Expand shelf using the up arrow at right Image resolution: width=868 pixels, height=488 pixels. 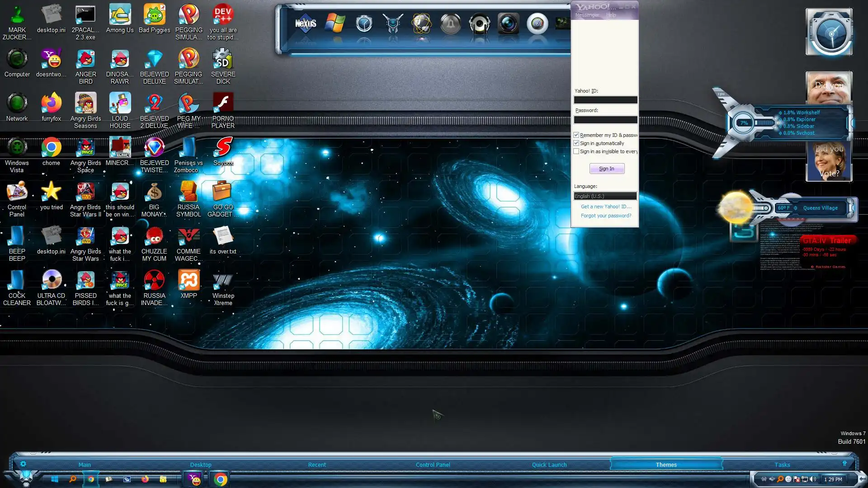point(844,464)
